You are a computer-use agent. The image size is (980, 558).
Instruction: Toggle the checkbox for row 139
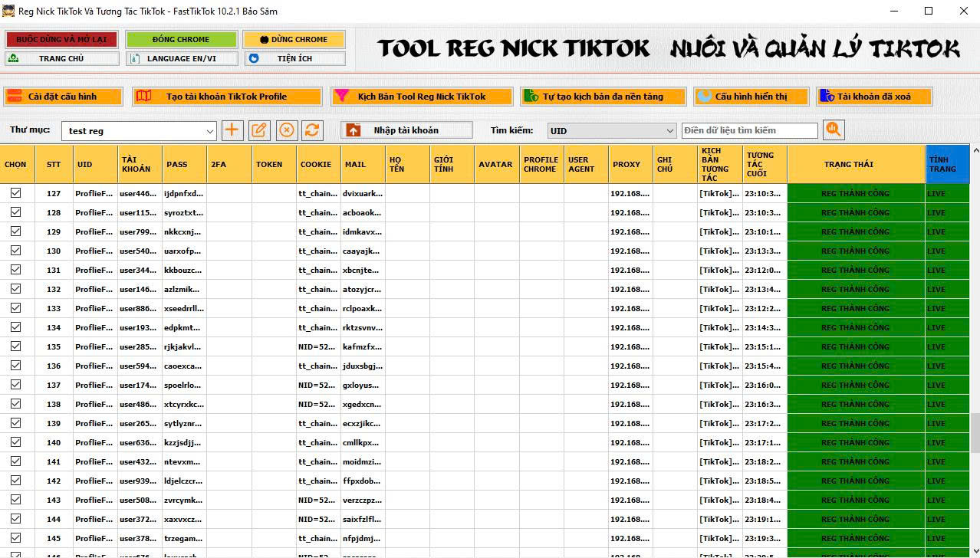(x=15, y=423)
